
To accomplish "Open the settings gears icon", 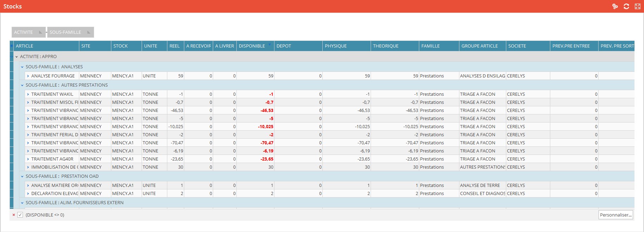I will pyautogui.click(x=615, y=6).
